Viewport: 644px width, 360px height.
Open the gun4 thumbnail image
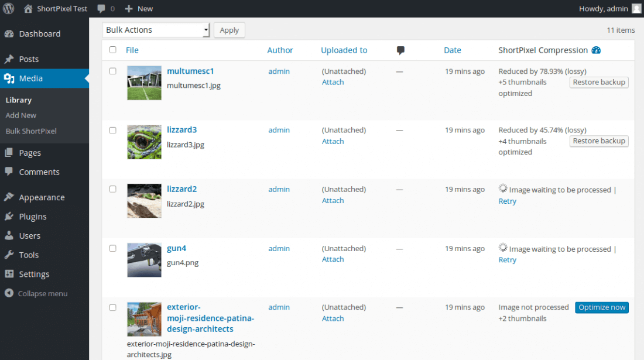point(144,260)
